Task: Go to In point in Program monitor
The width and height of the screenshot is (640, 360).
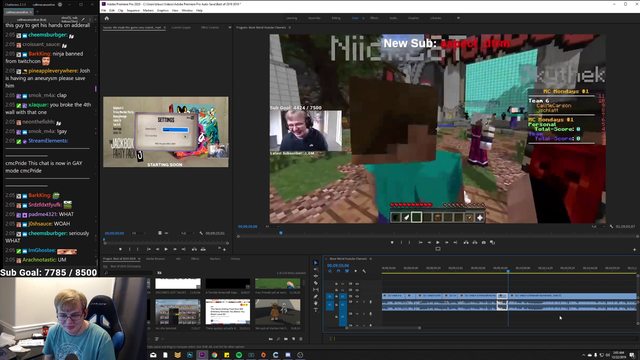Action: 420,242
